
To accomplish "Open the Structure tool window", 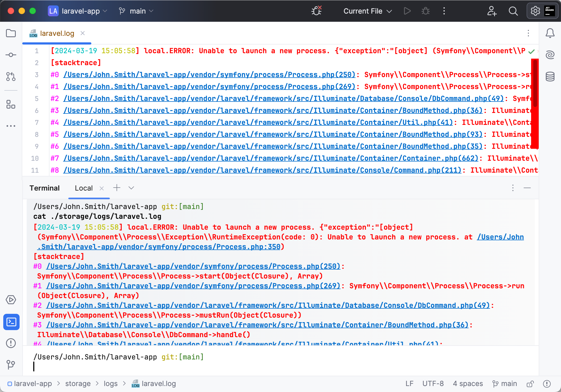I will 11,105.
